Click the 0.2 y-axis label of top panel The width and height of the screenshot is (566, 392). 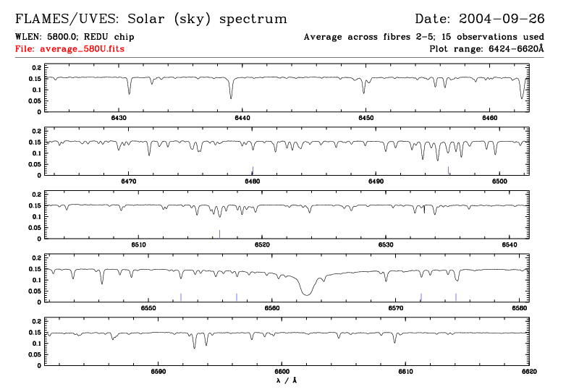37,67
